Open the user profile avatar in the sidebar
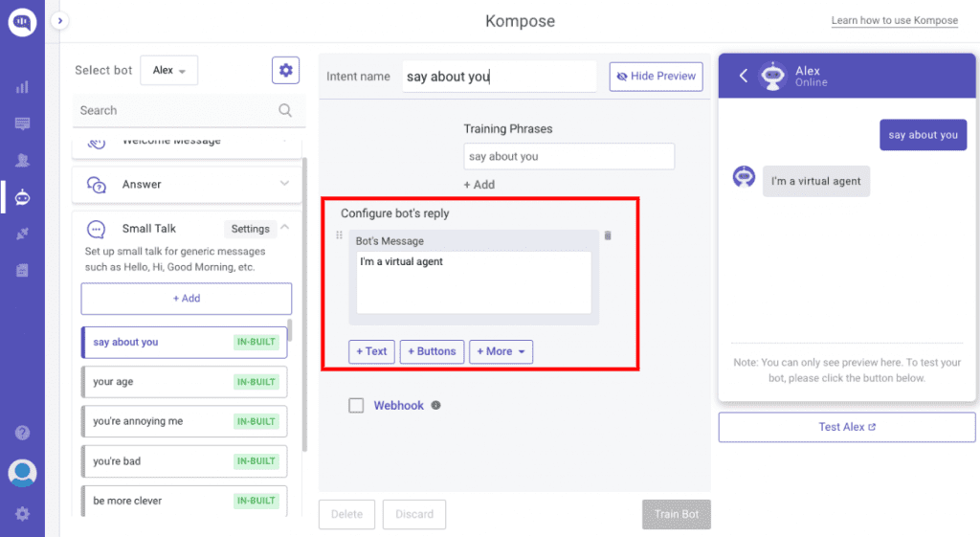The width and height of the screenshot is (980, 537). coord(22,473)
